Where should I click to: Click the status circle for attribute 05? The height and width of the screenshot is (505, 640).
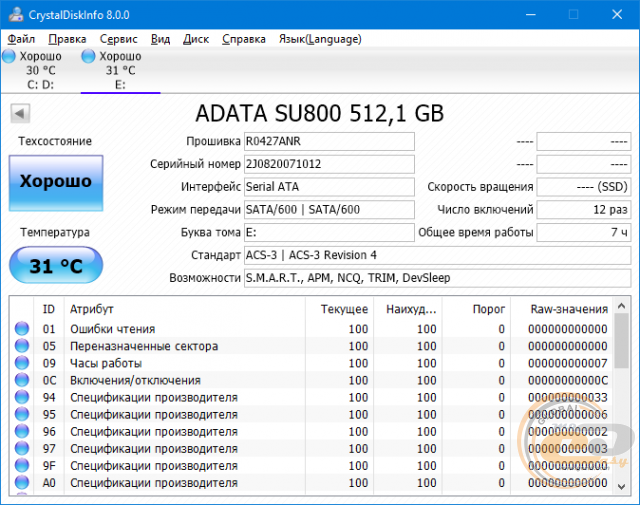22,345
